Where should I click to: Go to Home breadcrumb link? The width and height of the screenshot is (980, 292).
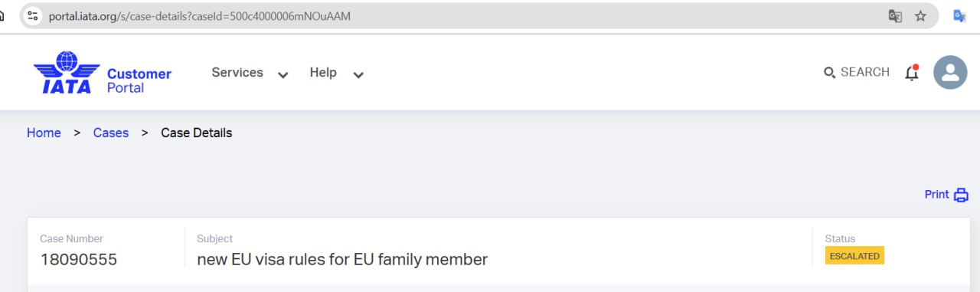(x=44, y=133)
